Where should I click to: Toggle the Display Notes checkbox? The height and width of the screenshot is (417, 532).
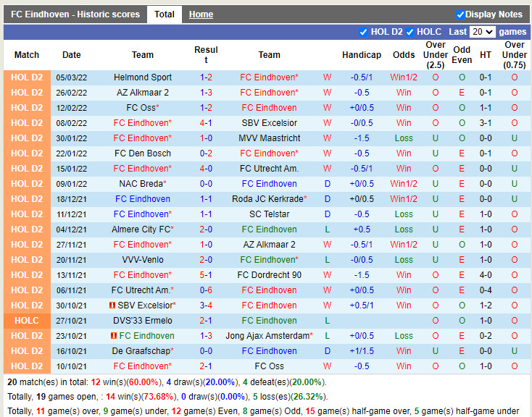460,14
